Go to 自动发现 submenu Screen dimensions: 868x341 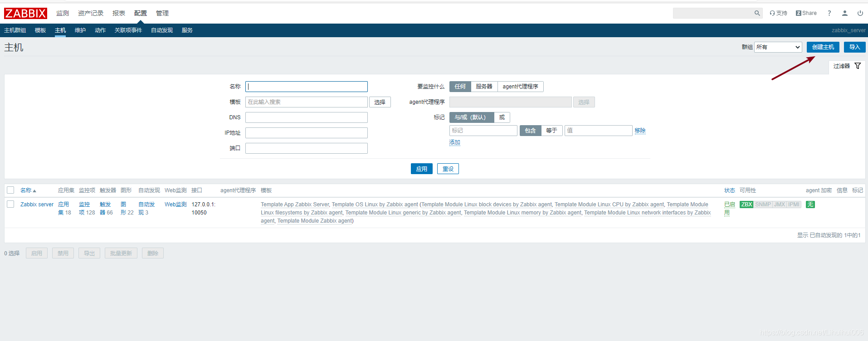pos(162,30)
